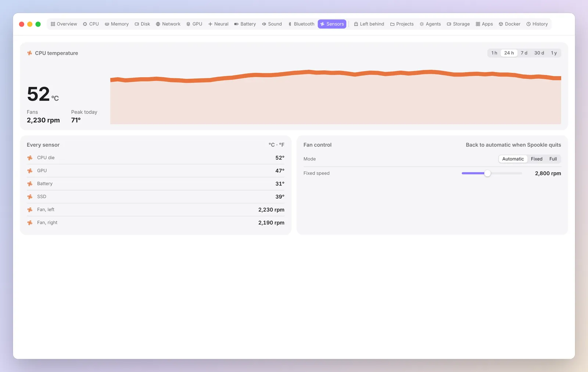Set fan mode to Automatic
Image resolution: width=588 pixels, height=372 pixels.
[513, 159]
